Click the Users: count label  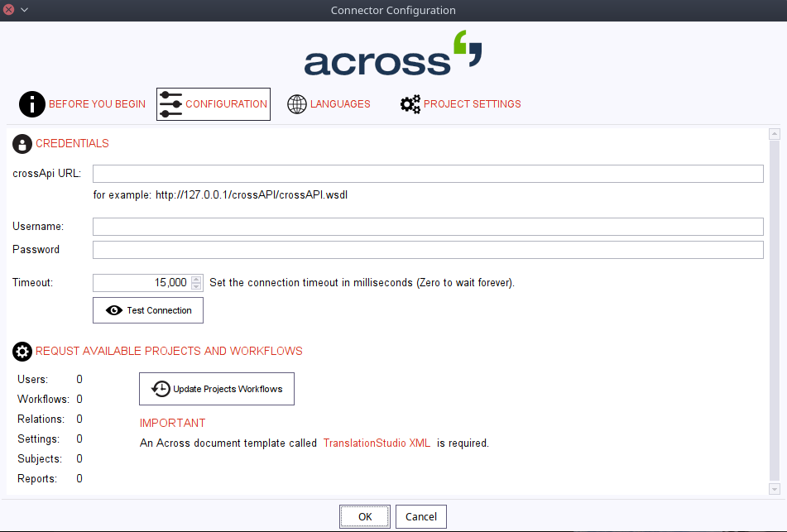click(x=32, y=380)
